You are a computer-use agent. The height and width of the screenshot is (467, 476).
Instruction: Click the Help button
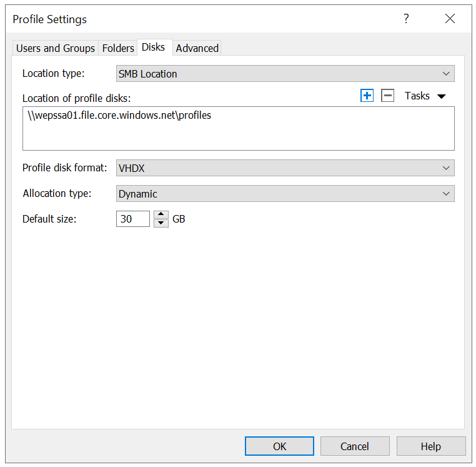coord(430,446)
